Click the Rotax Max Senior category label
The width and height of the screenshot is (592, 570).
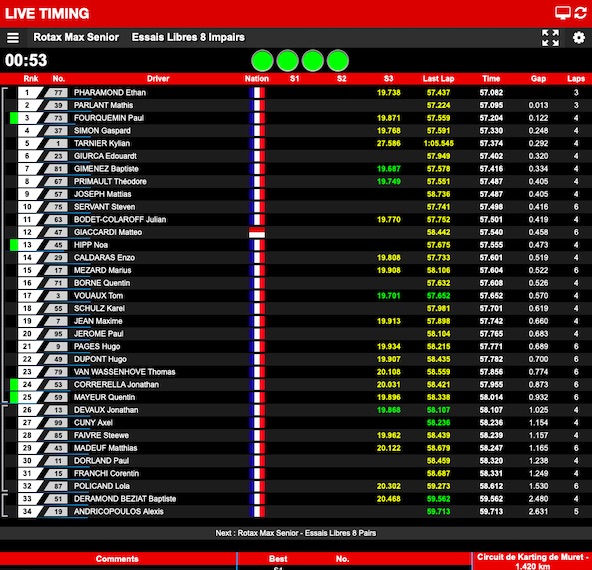click(76, 37)
